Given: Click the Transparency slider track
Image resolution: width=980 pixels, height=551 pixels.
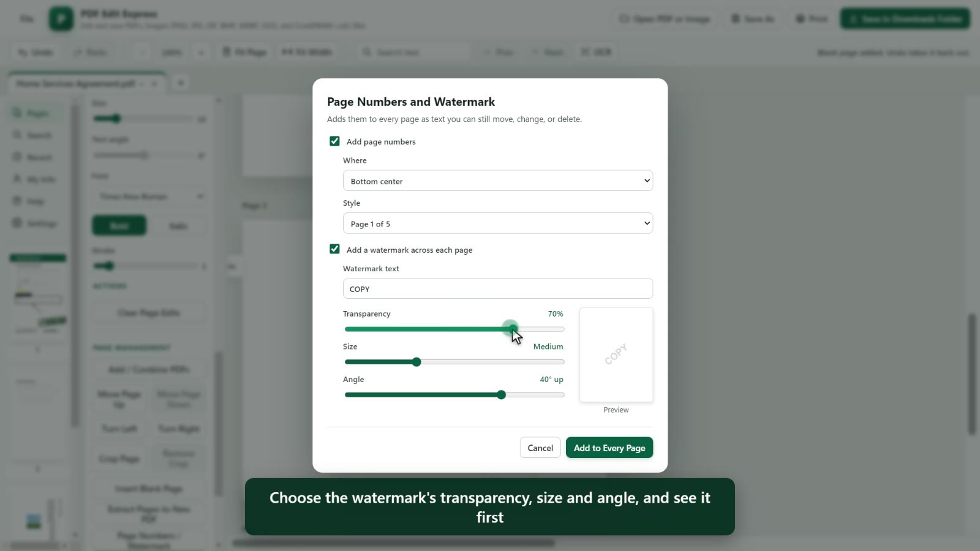Looking at the screenshot, I should (x=454, y=329).
